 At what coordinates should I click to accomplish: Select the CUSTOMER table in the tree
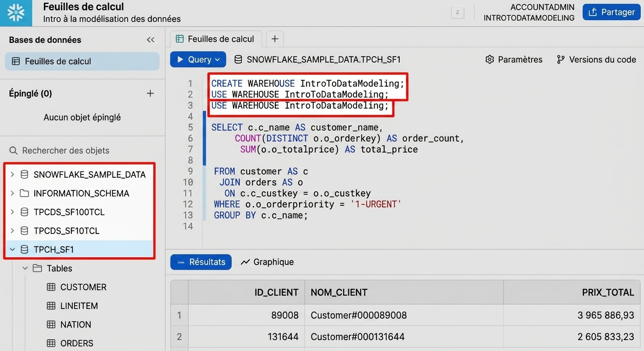[83, 287]
